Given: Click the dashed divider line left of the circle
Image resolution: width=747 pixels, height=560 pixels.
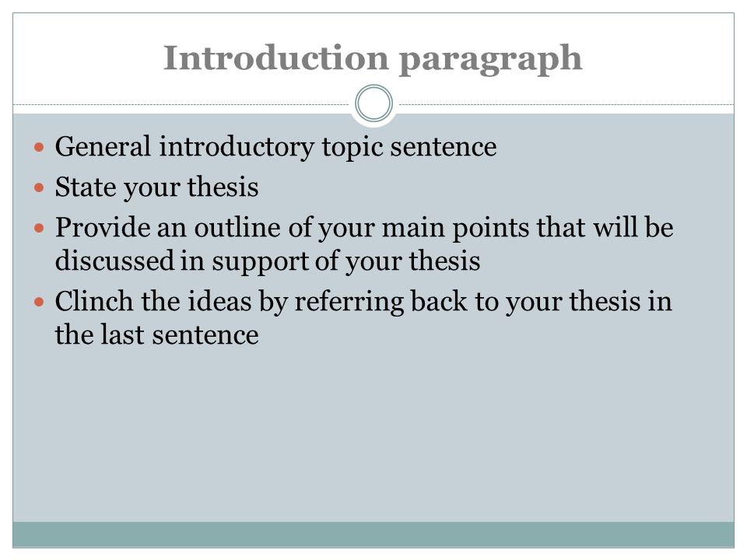Looking at the screenshot, I should [x=181, y=104].
